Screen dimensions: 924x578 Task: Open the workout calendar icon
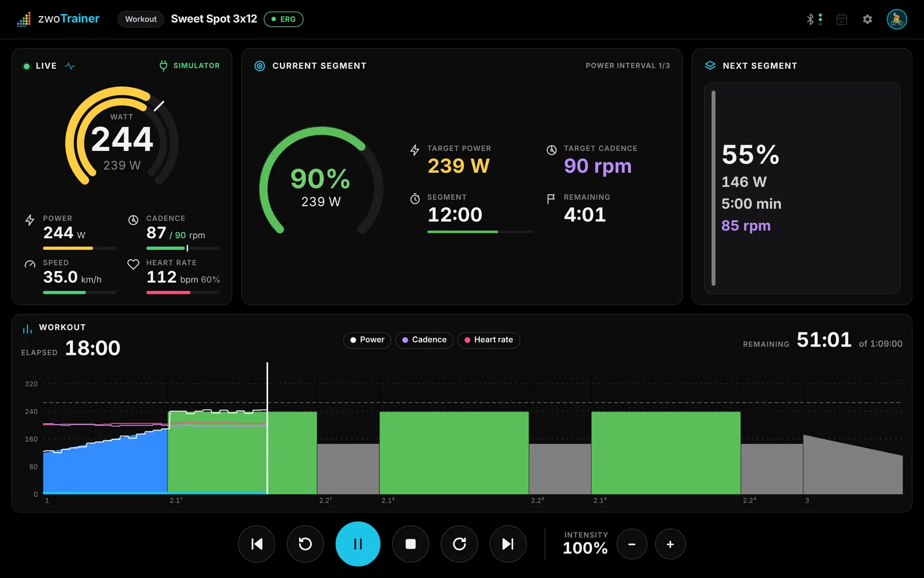pyautogui.click(x=842, y=19)
